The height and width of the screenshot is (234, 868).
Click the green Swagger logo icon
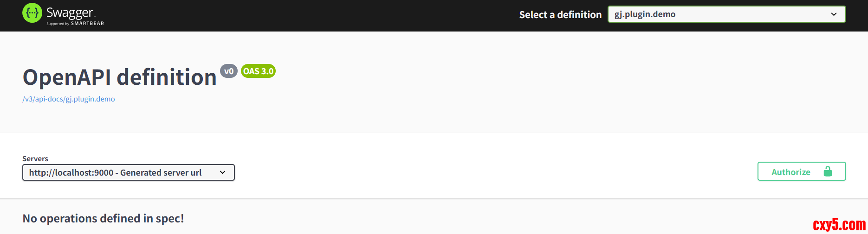(32, 13)
